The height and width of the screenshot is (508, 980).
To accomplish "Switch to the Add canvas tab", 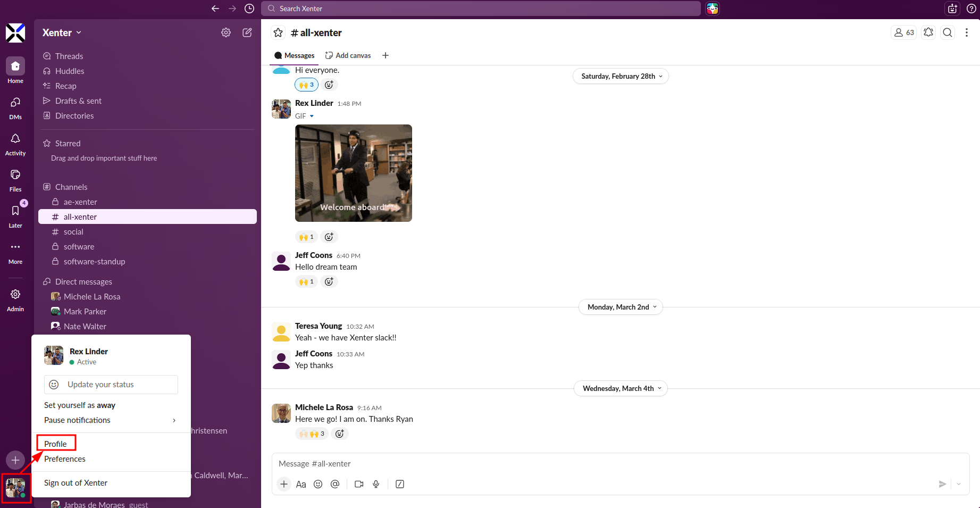I will (x=348, y=55).
